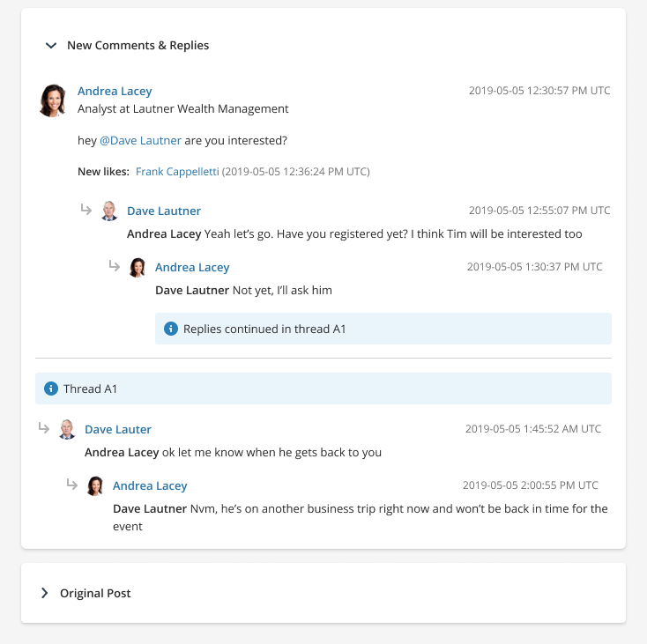
Task: Jump to thread via Replies continued in thread A1
Action: [264, 329]
